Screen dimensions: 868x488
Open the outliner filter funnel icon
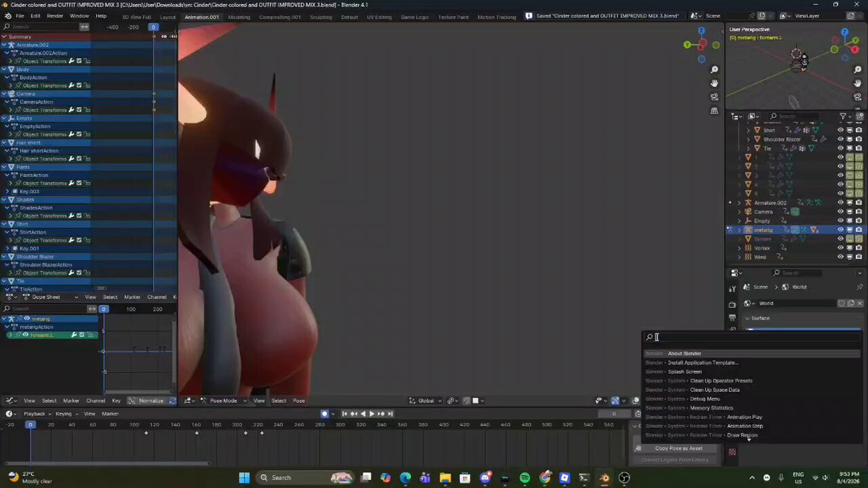(843, 116)
